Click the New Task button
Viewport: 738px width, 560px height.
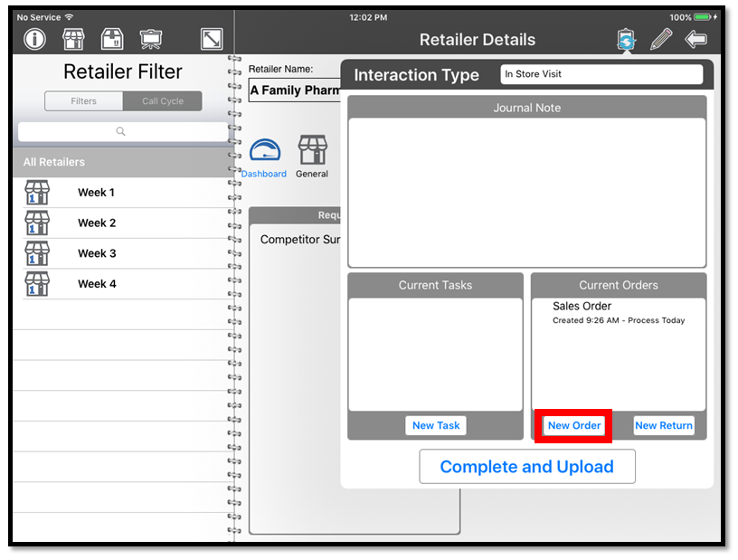tap(436, 425)
